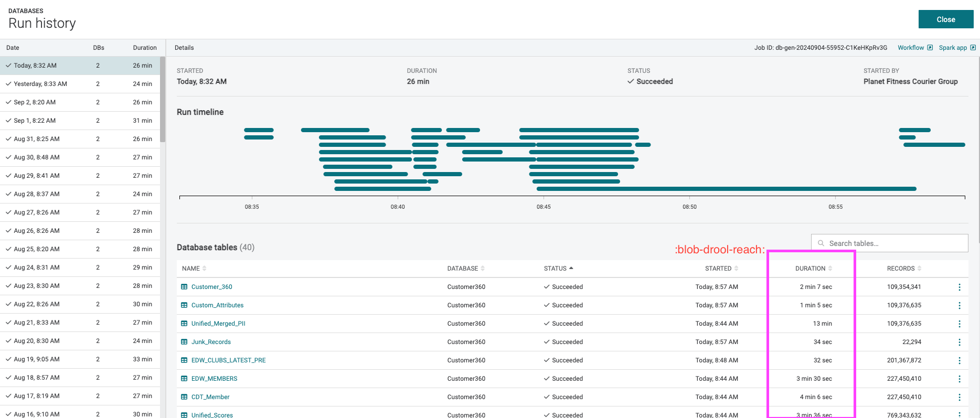The image size is (980, 418).
Task: Select the Aug 20, 8:30 AM run
Action: pyautogui.click(x=80, y=341)
